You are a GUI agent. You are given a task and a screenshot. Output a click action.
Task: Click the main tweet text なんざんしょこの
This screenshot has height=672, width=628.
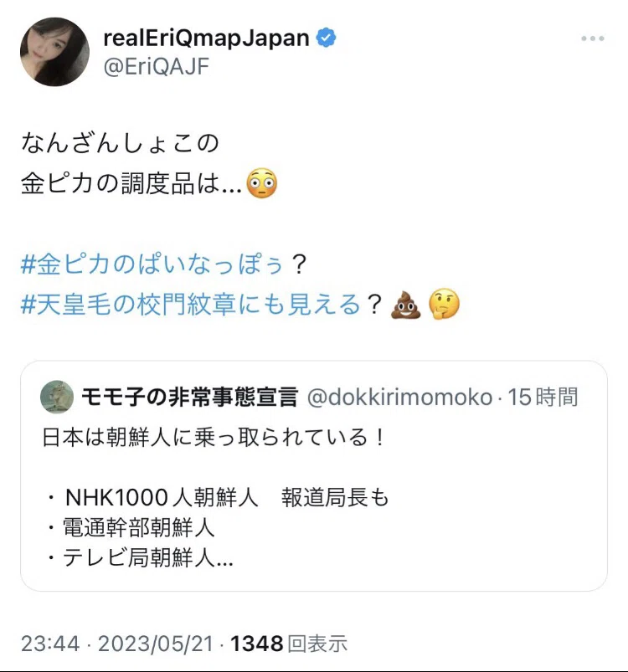120,143
